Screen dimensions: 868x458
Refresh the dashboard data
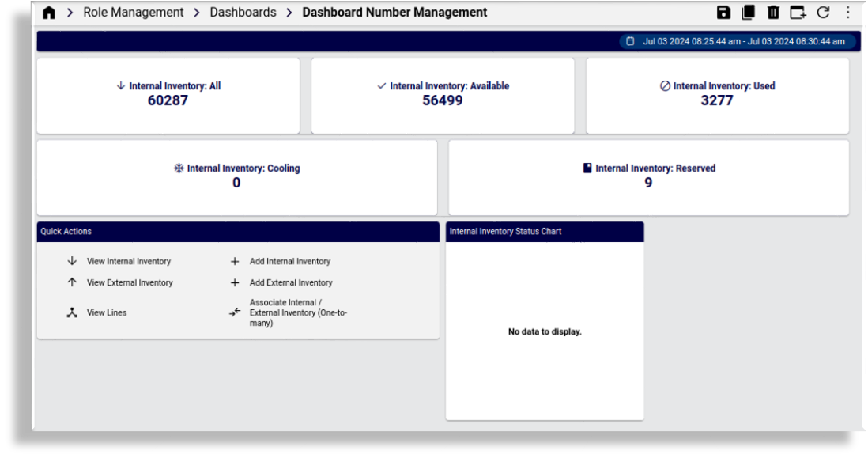pos(822,12)
